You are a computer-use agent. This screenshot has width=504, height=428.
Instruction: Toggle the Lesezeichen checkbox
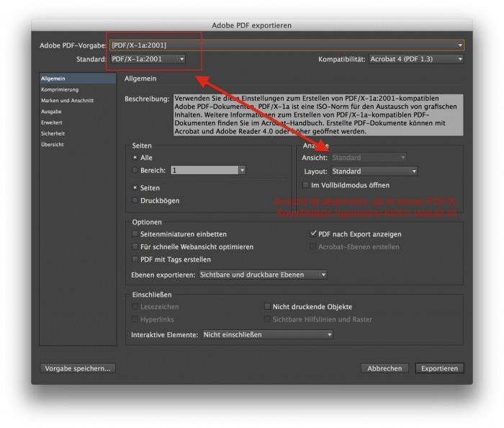click(135, 306)
